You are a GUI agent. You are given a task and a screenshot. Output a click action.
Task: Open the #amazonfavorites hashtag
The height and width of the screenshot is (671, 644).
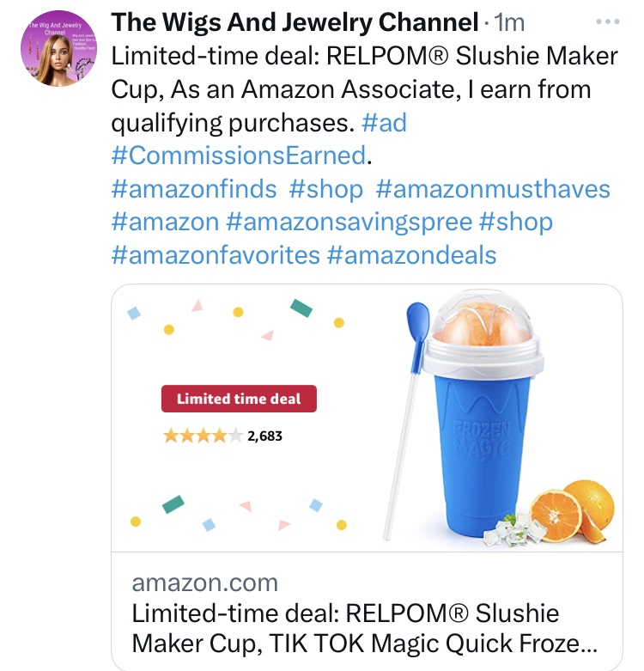(216, 255)
